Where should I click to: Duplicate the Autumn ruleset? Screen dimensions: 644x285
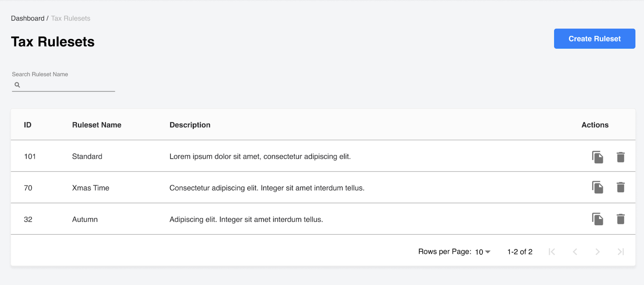coord(597,219)
